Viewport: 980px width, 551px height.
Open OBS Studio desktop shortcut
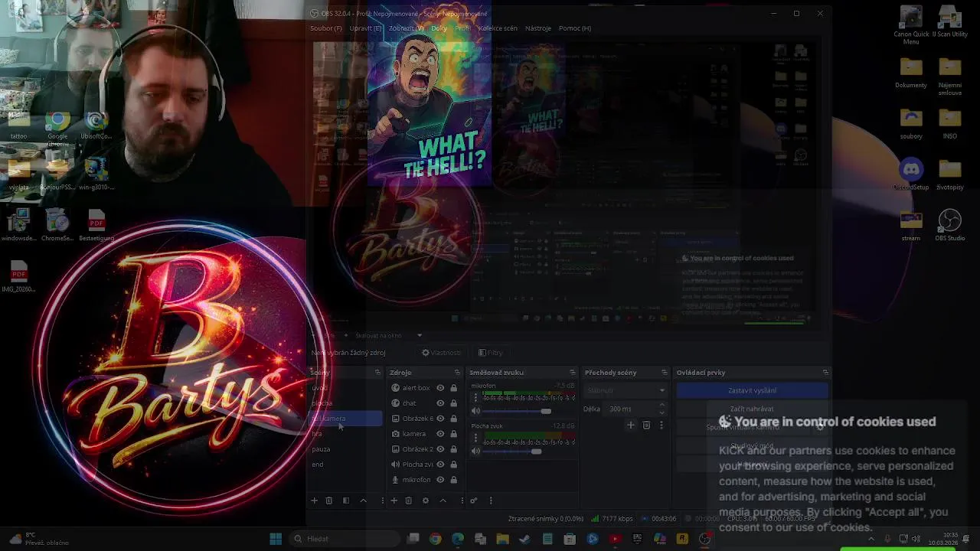click(949, 225)
